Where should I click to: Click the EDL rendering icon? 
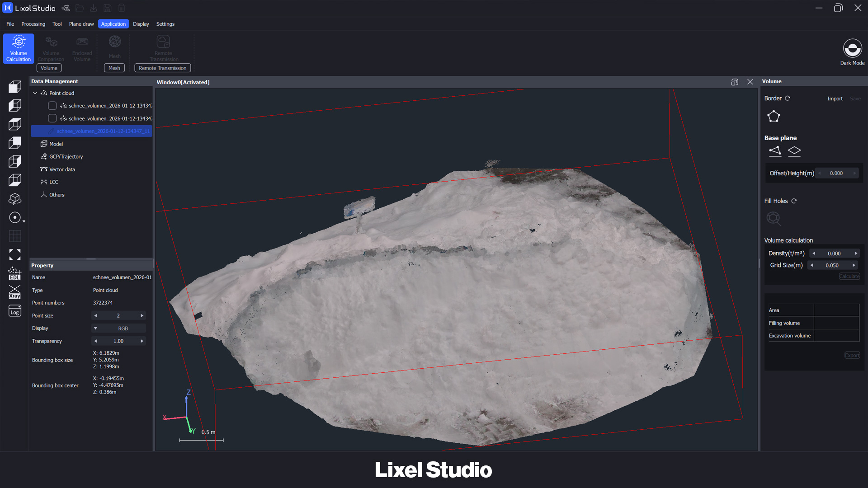pos(14,274)
